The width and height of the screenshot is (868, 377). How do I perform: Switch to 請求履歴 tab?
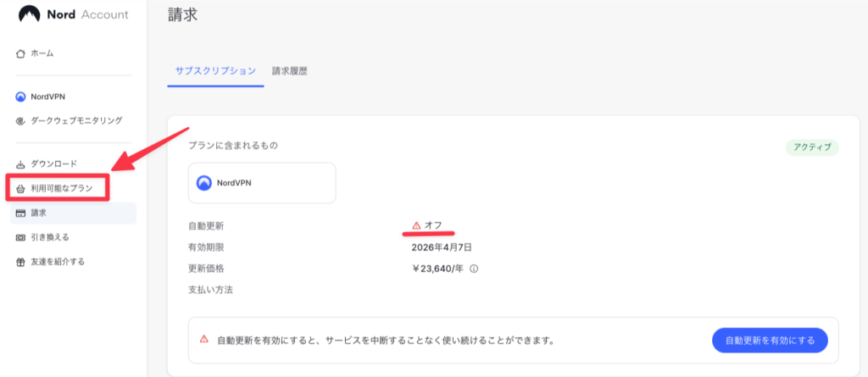(x=290, y=71)
